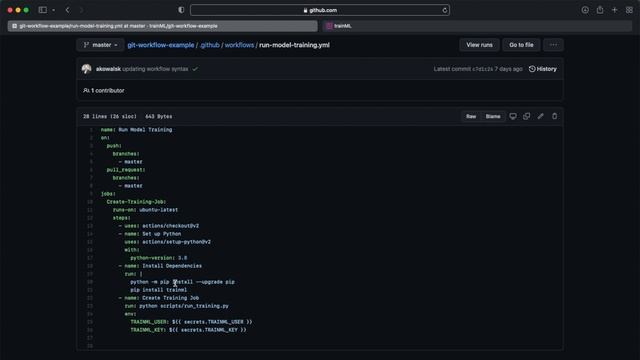
Task: Focus the github.com address bar
Action: (x=320, y=10)
